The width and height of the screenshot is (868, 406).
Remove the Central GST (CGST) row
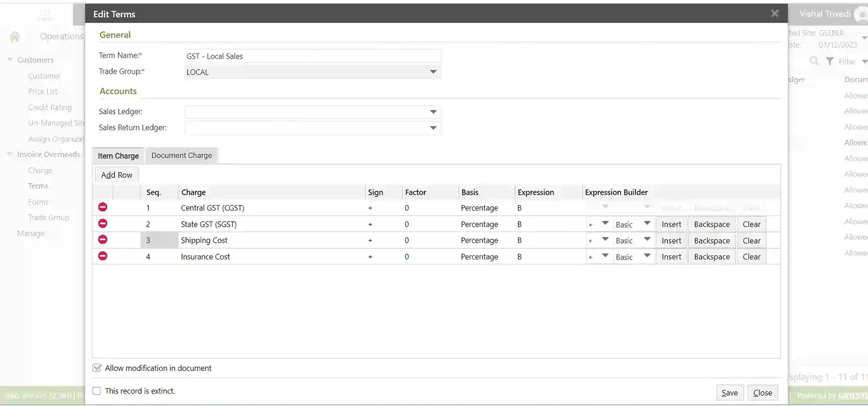[x=103, y=207]
